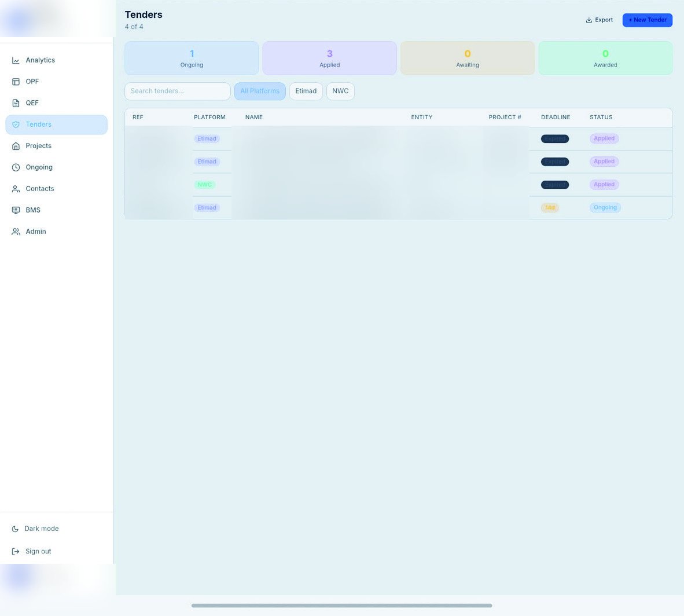
Task: Select the Awarded summary card
Action: coord(605,58)
